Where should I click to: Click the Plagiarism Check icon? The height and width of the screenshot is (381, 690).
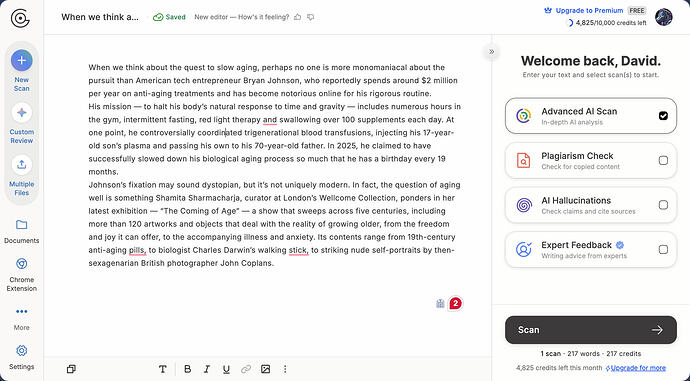tap(524, 161)
